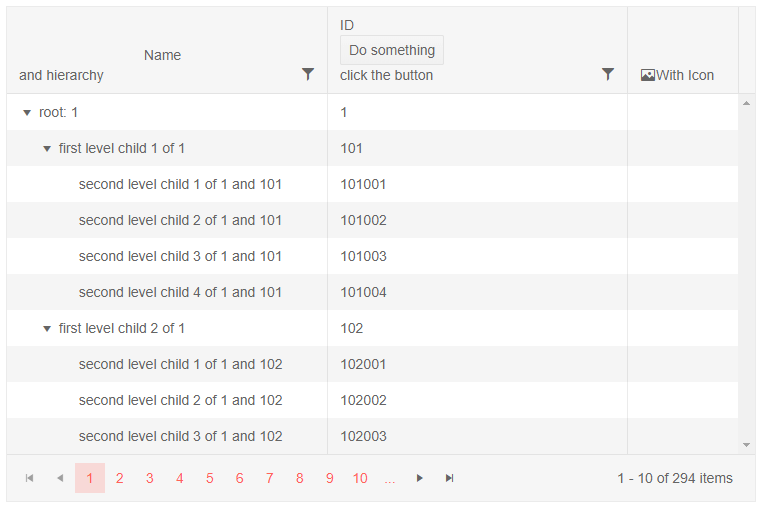
Task: Sort by the Name column header
Action: [162, 55]
